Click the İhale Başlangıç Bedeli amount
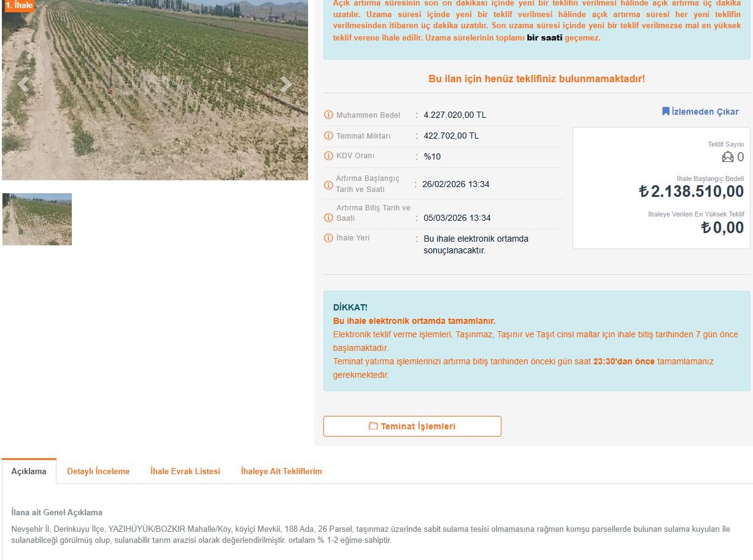753x560 pixels. click(x=691, y=191)
